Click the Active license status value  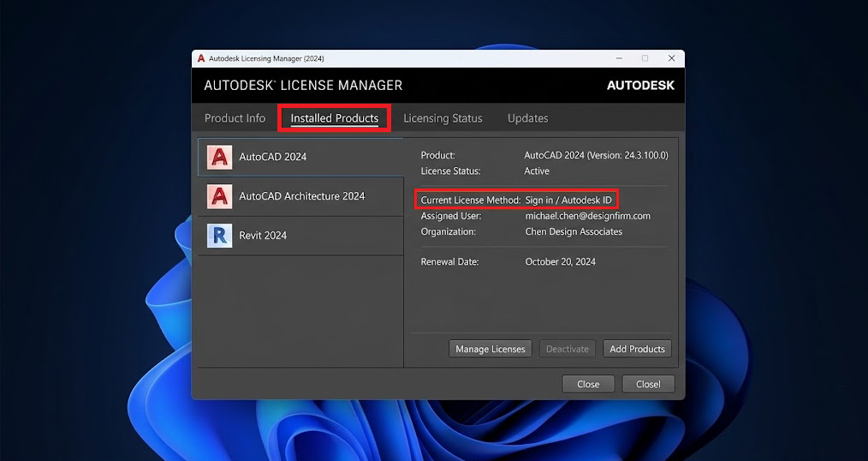coord(537,171)
